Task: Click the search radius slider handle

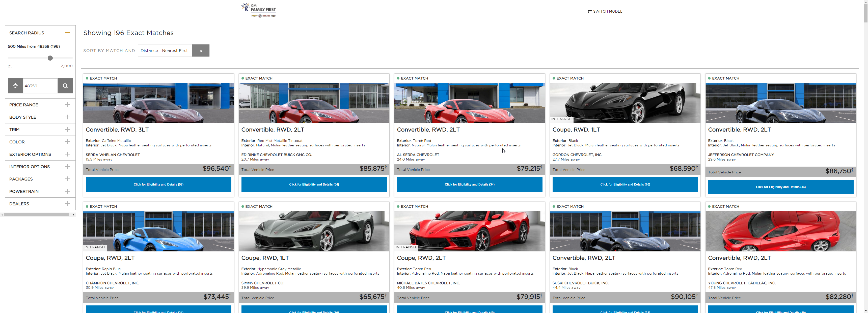Action: (x=50, y=58)
